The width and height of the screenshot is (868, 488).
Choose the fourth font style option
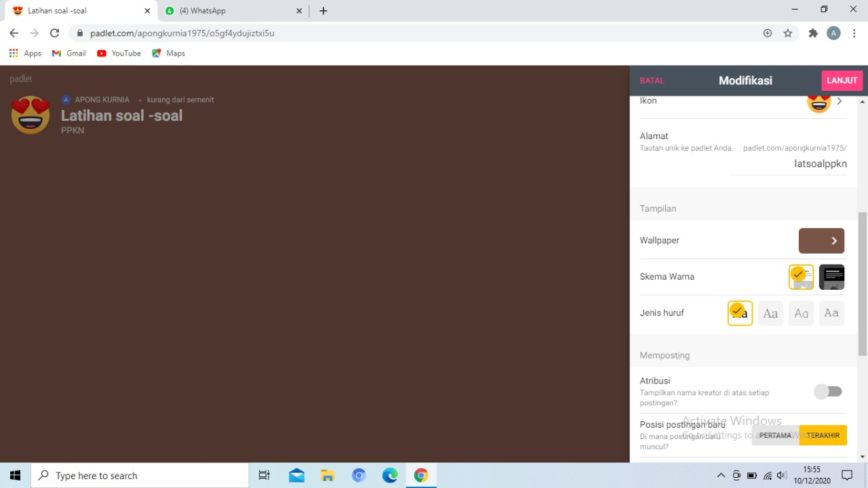click(831, 313)
